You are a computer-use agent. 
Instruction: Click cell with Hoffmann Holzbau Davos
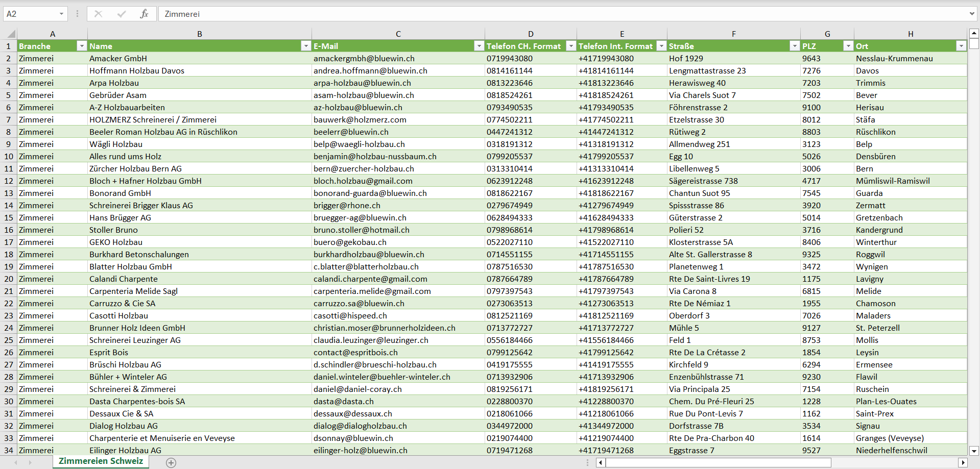[200, 70]
